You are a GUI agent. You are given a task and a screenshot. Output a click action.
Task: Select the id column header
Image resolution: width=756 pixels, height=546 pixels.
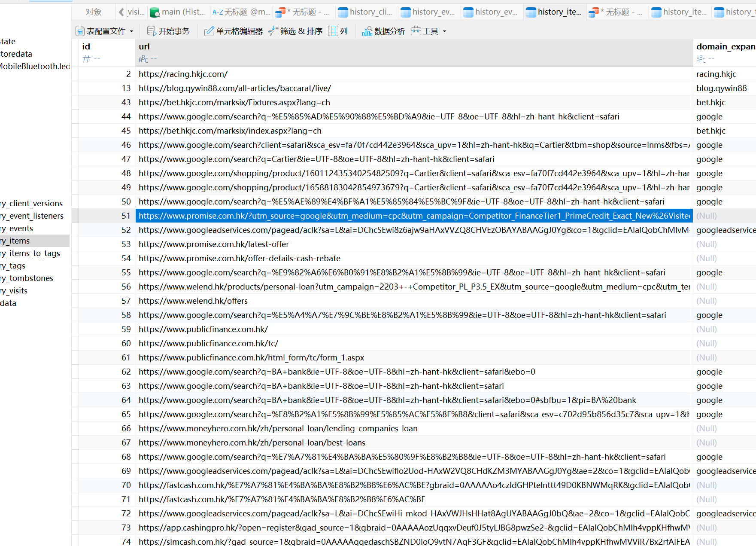coord(107,52)
